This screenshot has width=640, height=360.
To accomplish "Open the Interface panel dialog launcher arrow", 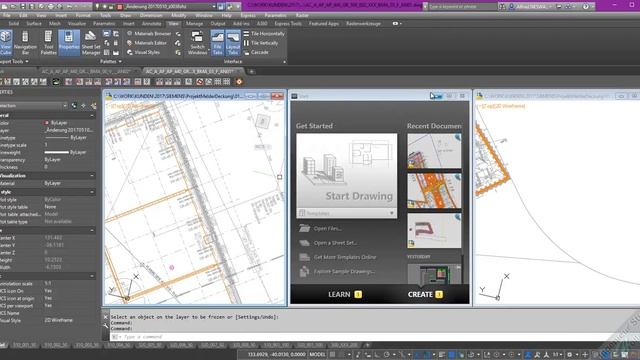I will [284, 62].
